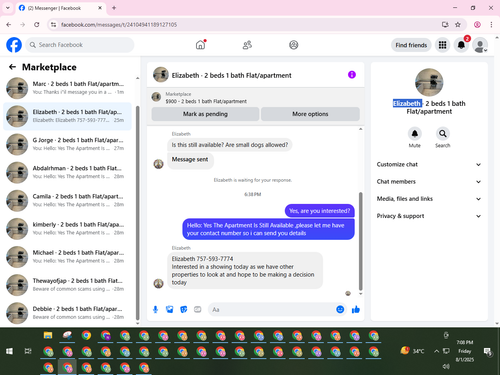Image resolution: width=500 pixels, height=375 pixels.
Task: Choose a sticker icon in composer
Action: coord(184,310)
